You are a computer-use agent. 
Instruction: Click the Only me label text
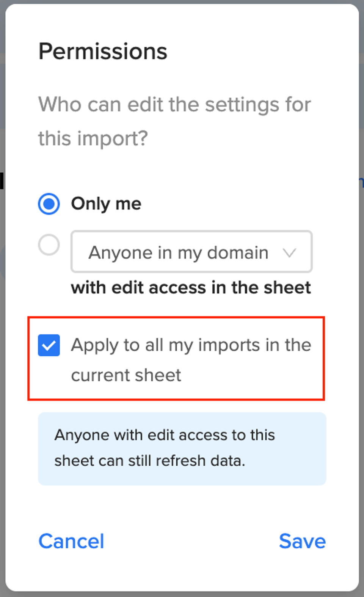[x=106, y=204]
